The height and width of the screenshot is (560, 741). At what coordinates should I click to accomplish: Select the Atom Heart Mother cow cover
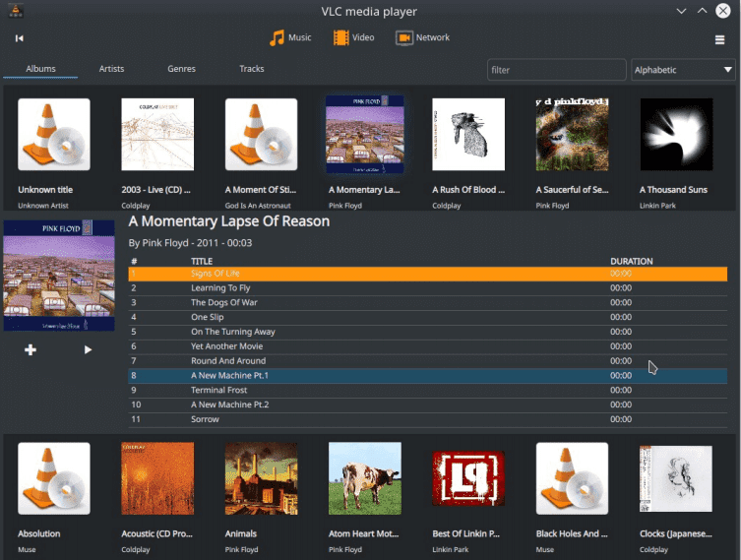(365, 478)
